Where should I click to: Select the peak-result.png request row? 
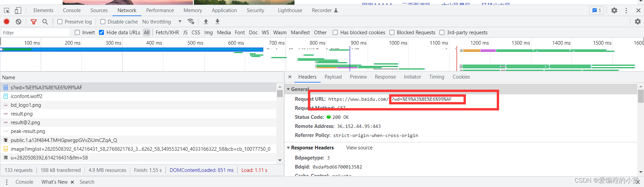(x=138, y=131)
